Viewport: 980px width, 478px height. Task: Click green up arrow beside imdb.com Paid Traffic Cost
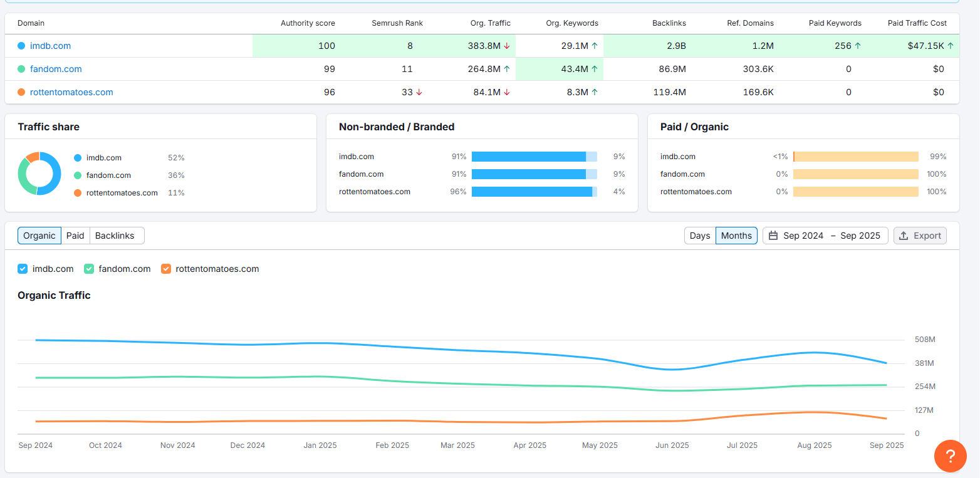click(950, 46)
